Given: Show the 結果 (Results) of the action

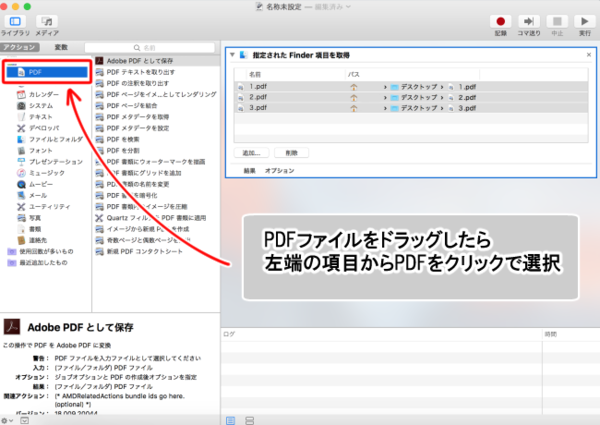Looking at the screenshot, I should click(250, 171).
